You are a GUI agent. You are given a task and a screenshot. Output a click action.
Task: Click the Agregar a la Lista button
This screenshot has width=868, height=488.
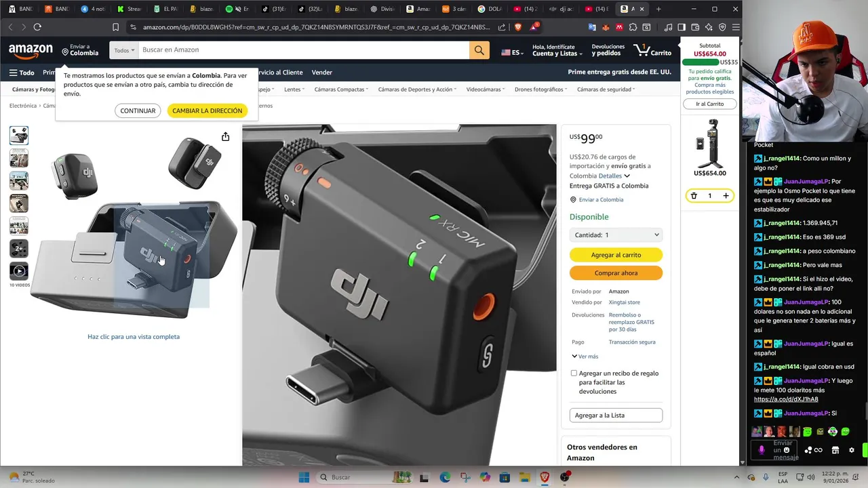[x=616, y=415]
